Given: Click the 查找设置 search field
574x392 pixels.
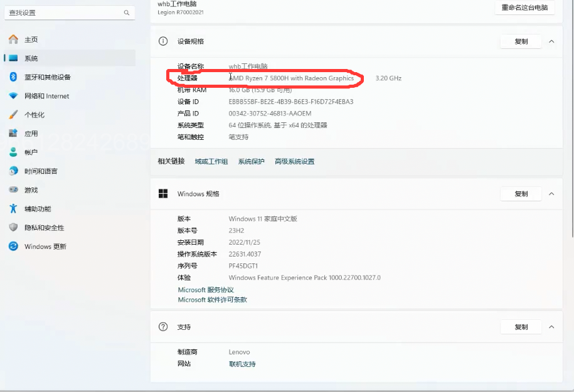Looking at the screenshot, I should click(x=70, y=13).
